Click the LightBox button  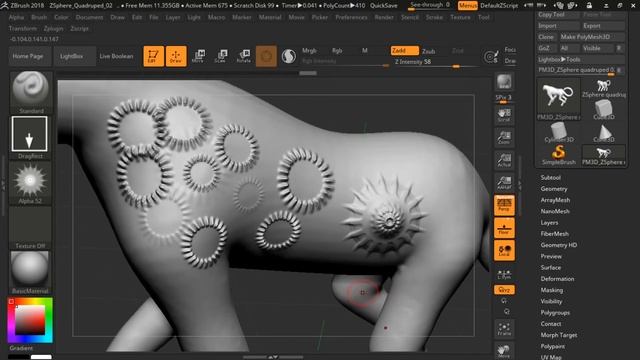click(x=74, y=56)
